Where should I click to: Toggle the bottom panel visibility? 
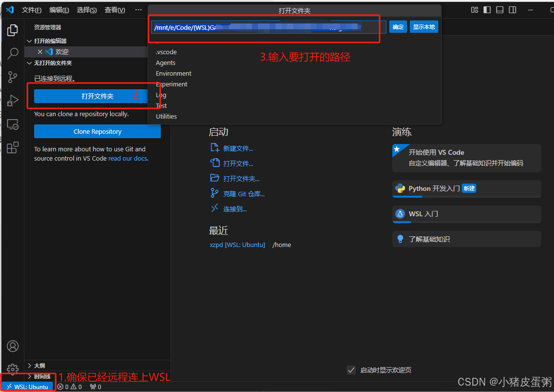pos(499,9)
